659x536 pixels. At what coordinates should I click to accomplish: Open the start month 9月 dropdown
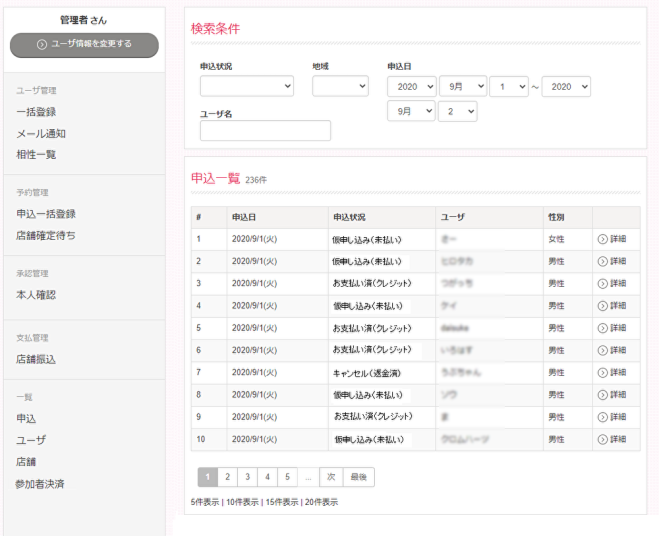(x=462, y=87)
